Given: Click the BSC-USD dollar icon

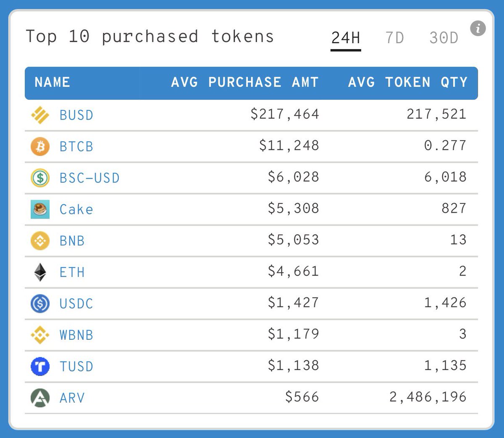Looking at the screenshot, I should 40,178.
